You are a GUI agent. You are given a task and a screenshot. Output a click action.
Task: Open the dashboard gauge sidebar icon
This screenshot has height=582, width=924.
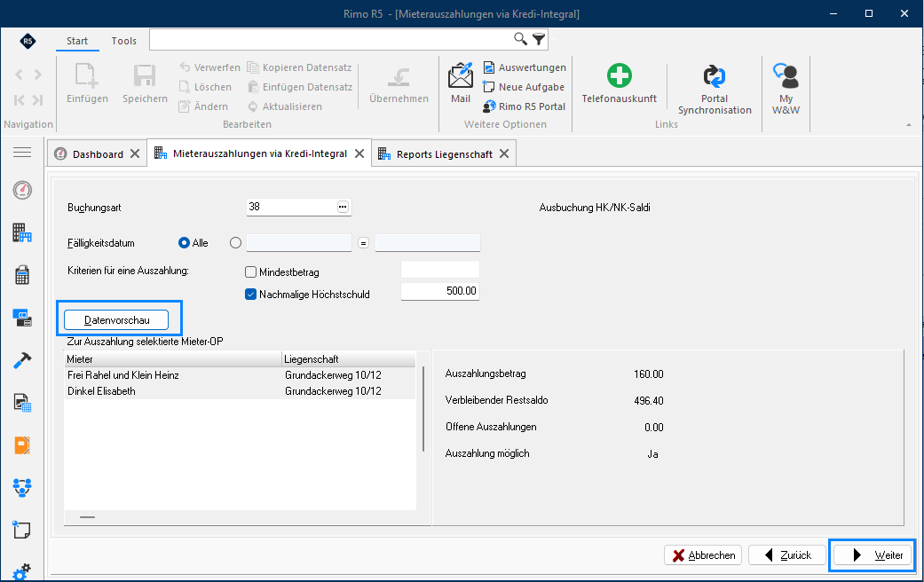coord(22,190)
